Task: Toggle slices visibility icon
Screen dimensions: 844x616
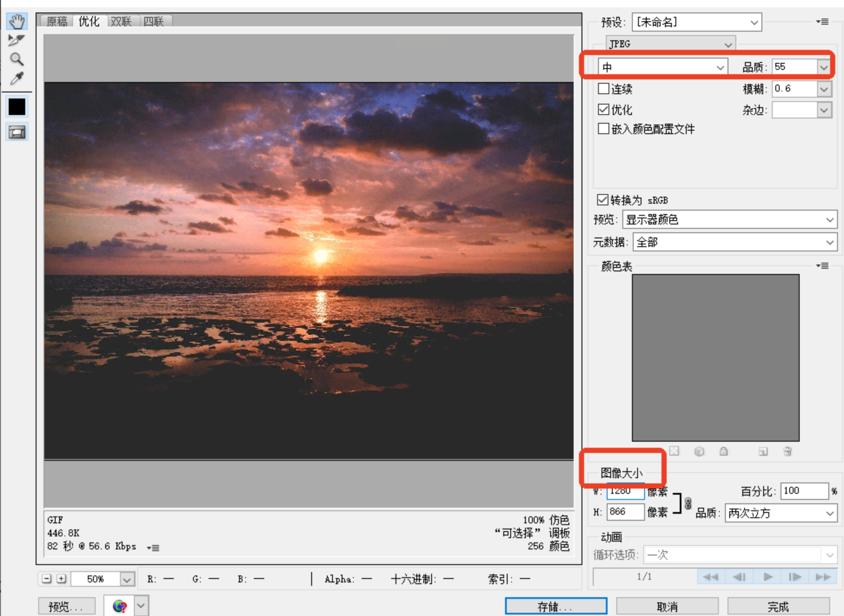Action: point(17,132)
